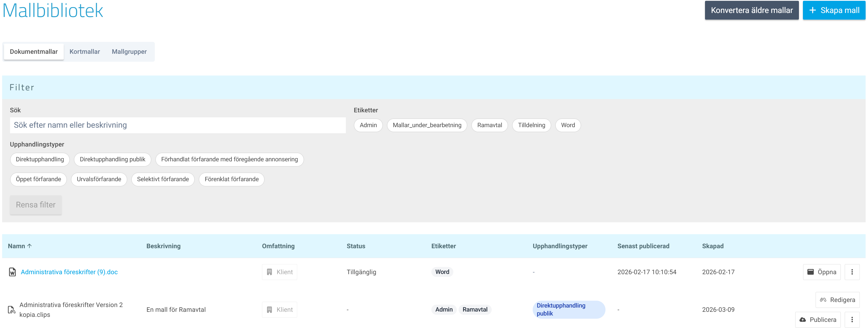
Task: Toggle the Mallar_under_bearbetning filter chip
Action: (x=427, y=125)
